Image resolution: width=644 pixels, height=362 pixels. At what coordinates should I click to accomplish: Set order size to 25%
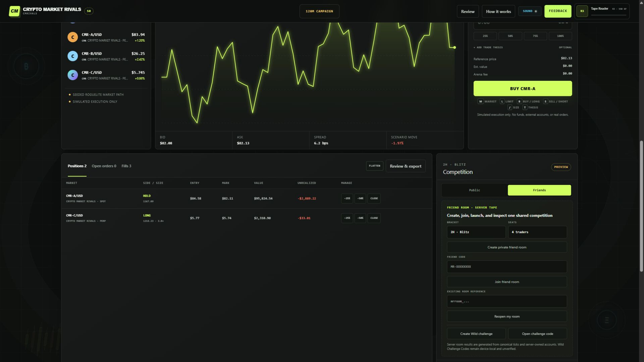pos(485,36)
